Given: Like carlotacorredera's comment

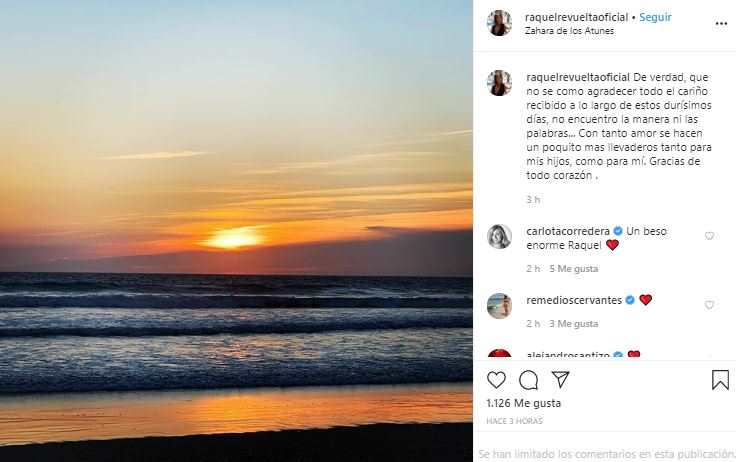Looking at the screenshot, I should (x=710, y=236).
